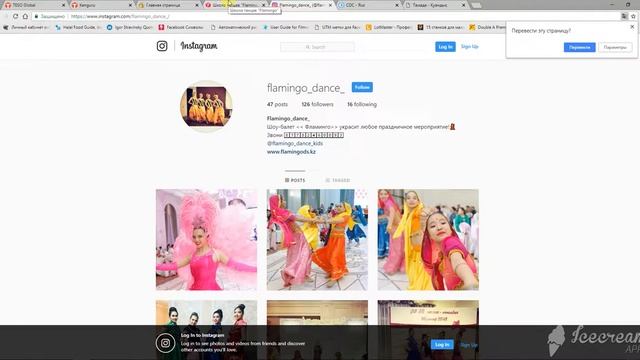Switch to the Лезади - Куяндис tab

tap(433, 5)
